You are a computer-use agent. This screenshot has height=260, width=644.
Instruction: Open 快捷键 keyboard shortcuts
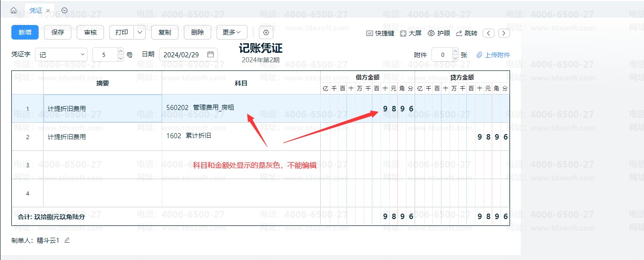tap(380, 33)
